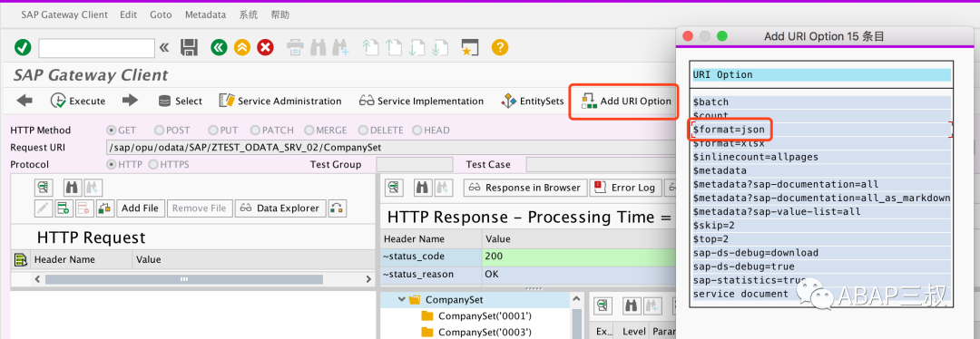Screen dimensions: 980x339
Task: Open the Goto menu
Action: coord(161,15)
